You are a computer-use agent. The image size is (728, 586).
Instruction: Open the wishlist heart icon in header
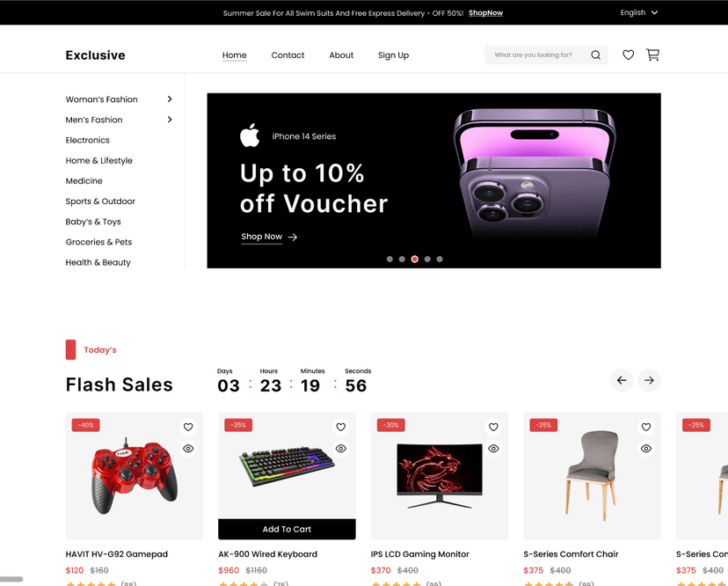[x=628, y=55]
